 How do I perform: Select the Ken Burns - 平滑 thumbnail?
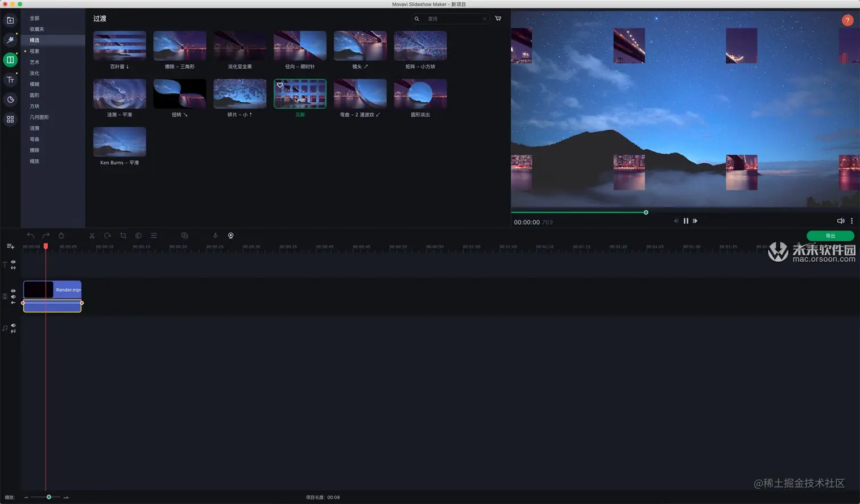pyautogui.click(x=119, y=142)
